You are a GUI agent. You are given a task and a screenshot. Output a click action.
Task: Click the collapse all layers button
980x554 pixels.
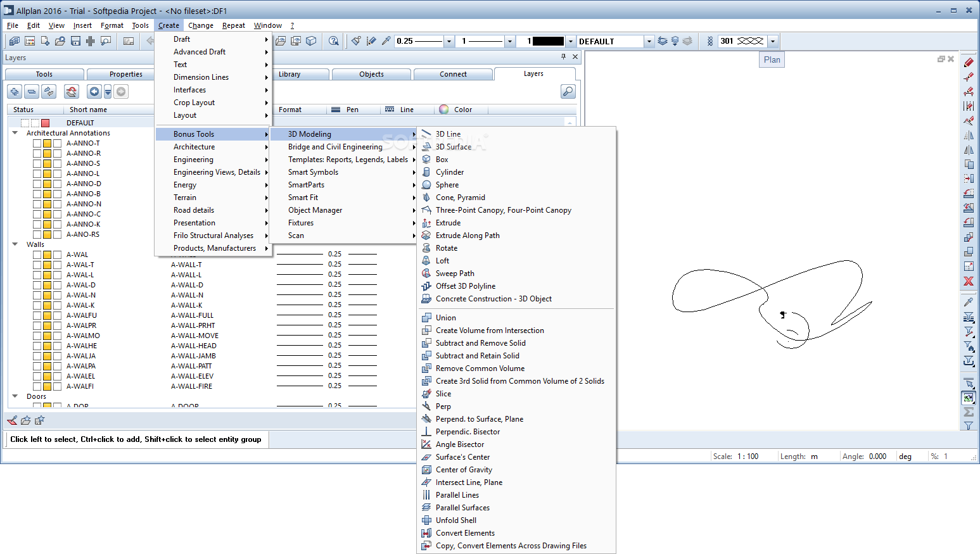coord(32,92)
